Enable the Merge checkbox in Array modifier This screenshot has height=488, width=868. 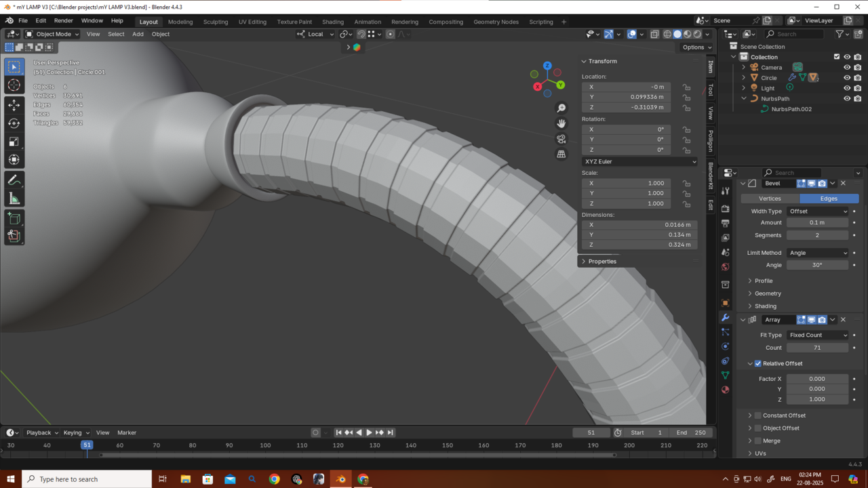click(x=758, y=441)
